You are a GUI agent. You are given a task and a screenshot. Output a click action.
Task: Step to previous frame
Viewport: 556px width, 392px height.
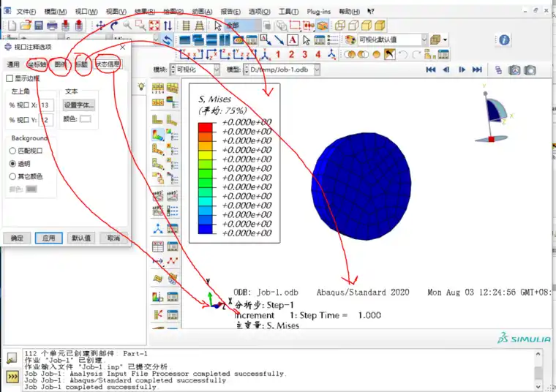446,69
